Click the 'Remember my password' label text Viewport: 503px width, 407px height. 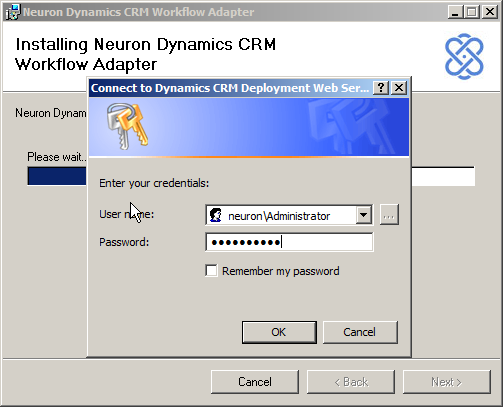[281, 271]
